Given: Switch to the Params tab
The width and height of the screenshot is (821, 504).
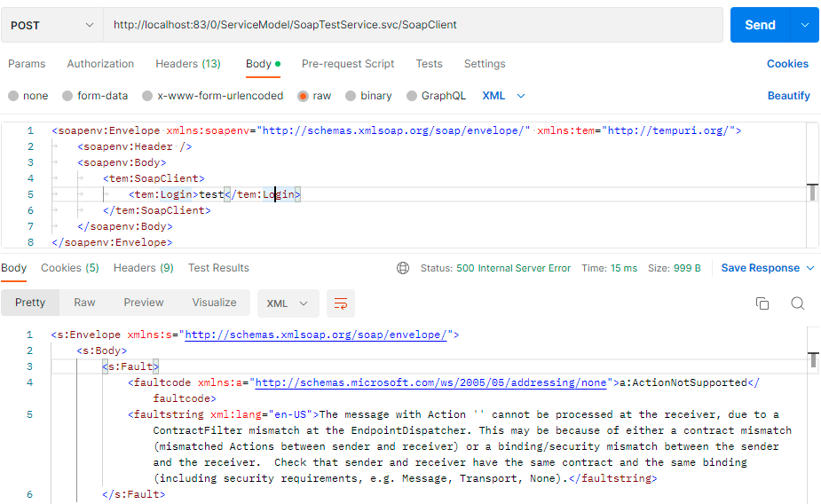Looking at the screenshot, I should [27, 64].
